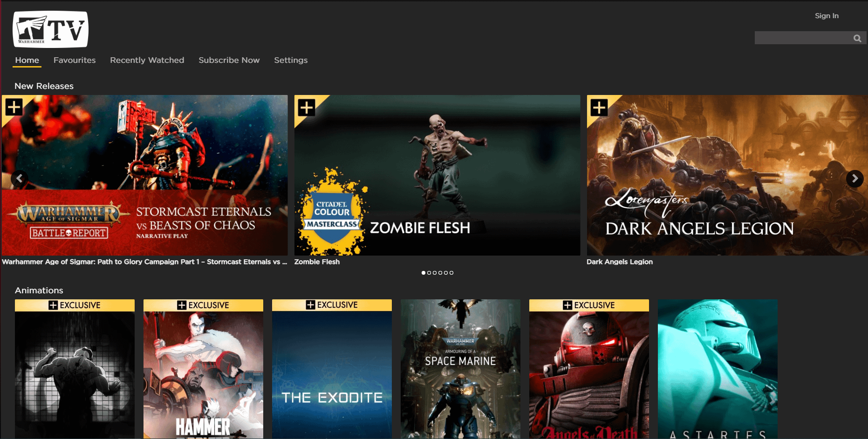Screen dimensions: 868x439
Task: Open Warhammer Age of Sigmar Path to Glory title
Action: point(144,262)
